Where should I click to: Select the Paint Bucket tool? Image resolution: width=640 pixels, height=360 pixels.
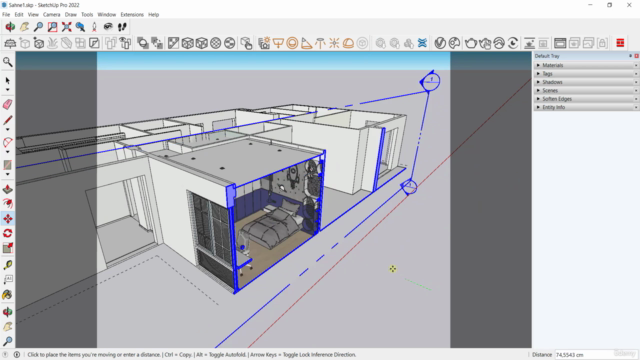pos(7,295)
